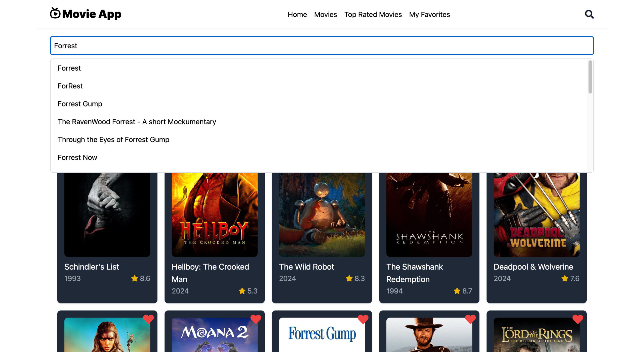
Task: Click the Hellboy: The Crooked Man title
Action: pyautogui.click(x=210, y=273)
